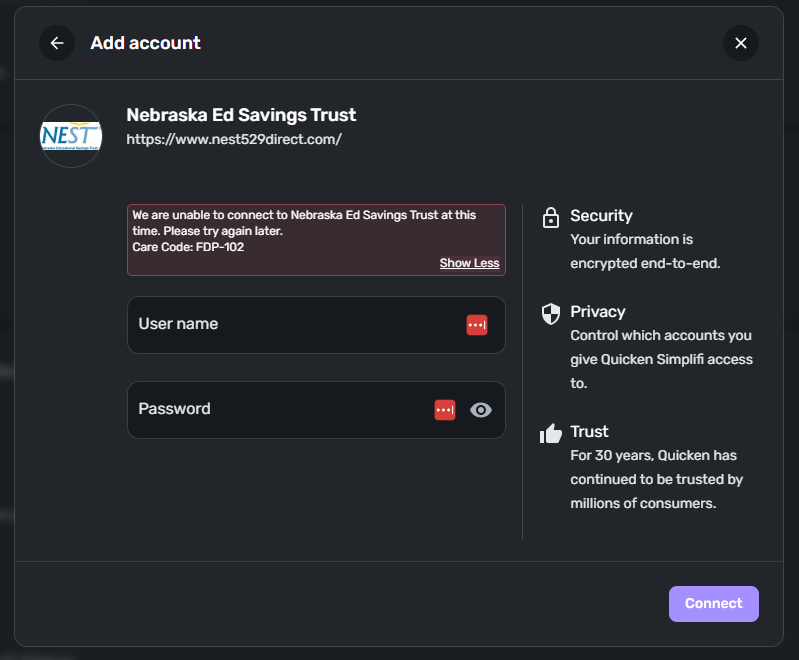The height and width of the screenshot is (660, 799).
Task: Open password manager icon in User name field
Action: pyautogui.click(x=477, y=325)
